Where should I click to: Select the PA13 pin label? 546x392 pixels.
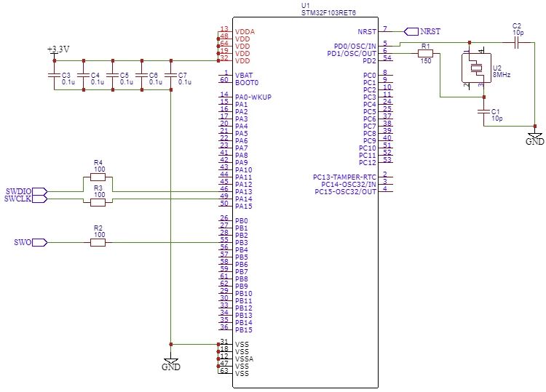pyautogui.click(x=243, y=192)
